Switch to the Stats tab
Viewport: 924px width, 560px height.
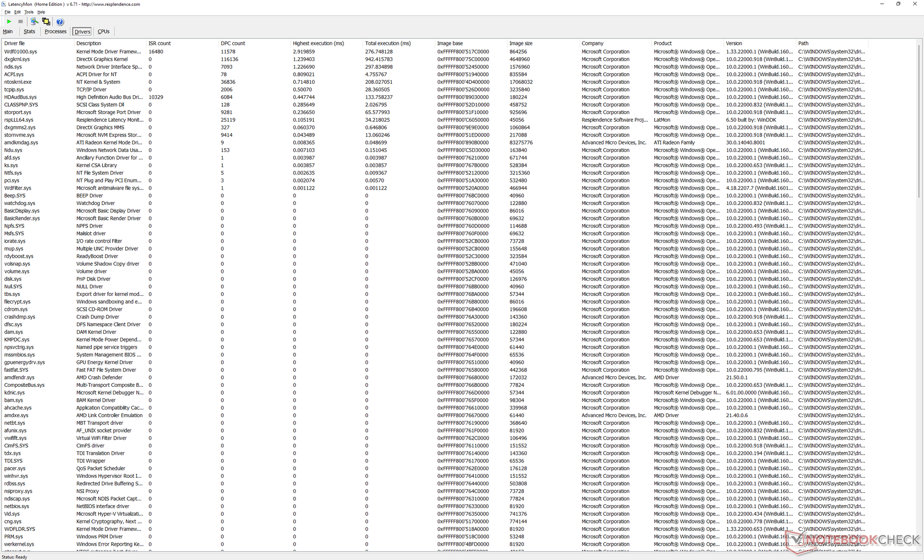click(x=29, y=32)
